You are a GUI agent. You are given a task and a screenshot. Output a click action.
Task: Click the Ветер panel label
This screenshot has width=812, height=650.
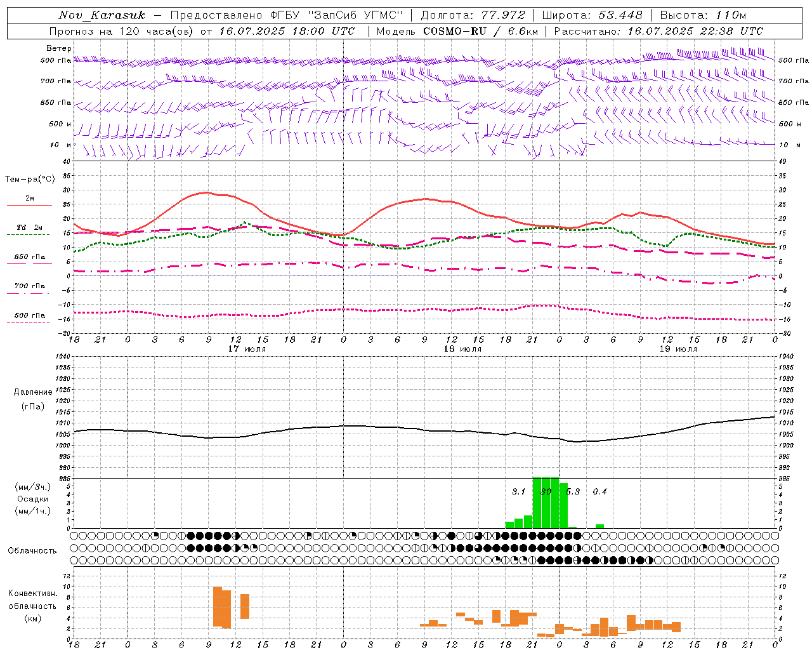59,48
